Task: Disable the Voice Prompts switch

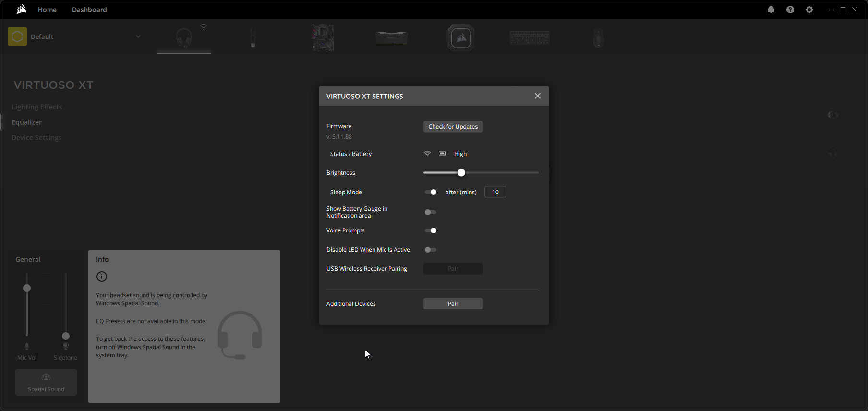Action: [x=431, y=230]
